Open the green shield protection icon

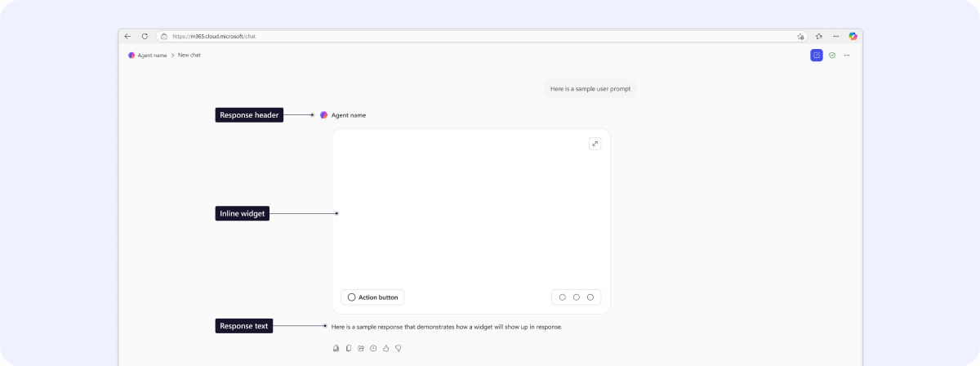pyautogui.click(x=832, y=56)
